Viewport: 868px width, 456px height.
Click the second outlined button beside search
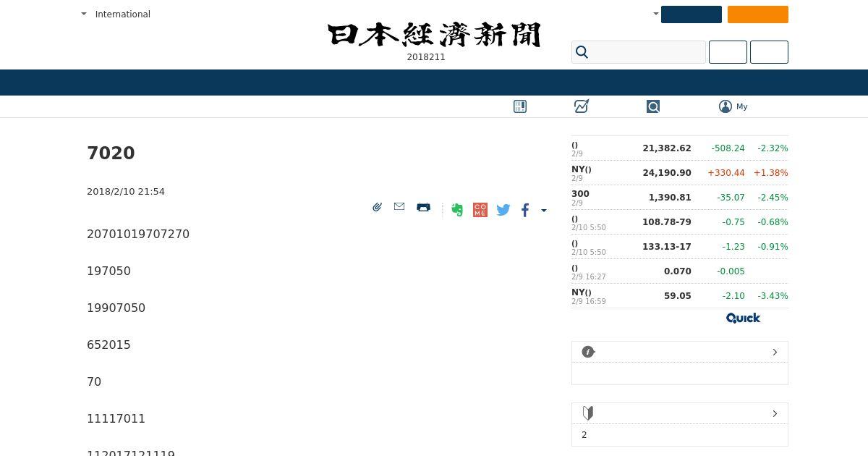pos(769,52)
